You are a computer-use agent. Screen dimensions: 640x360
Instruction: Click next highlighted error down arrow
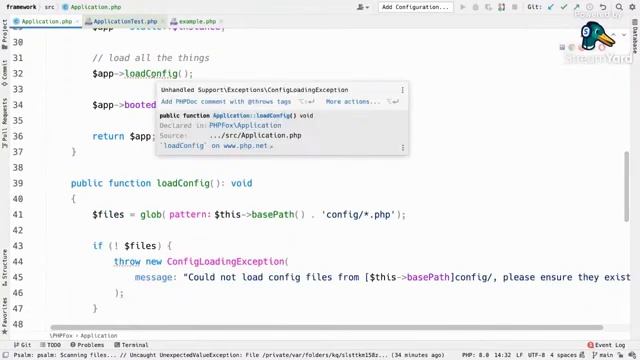click(624, 35)
